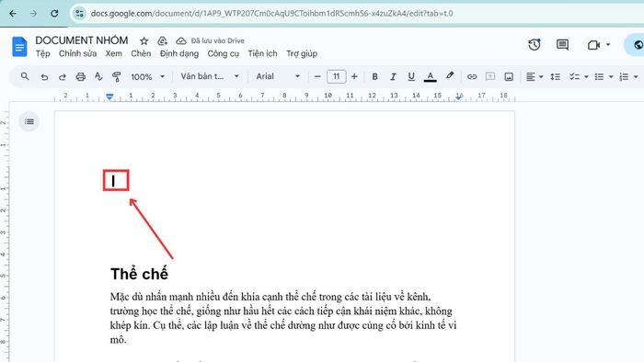Click the line spacing icon
Screen dimensions: 644x362
[556, 76]
